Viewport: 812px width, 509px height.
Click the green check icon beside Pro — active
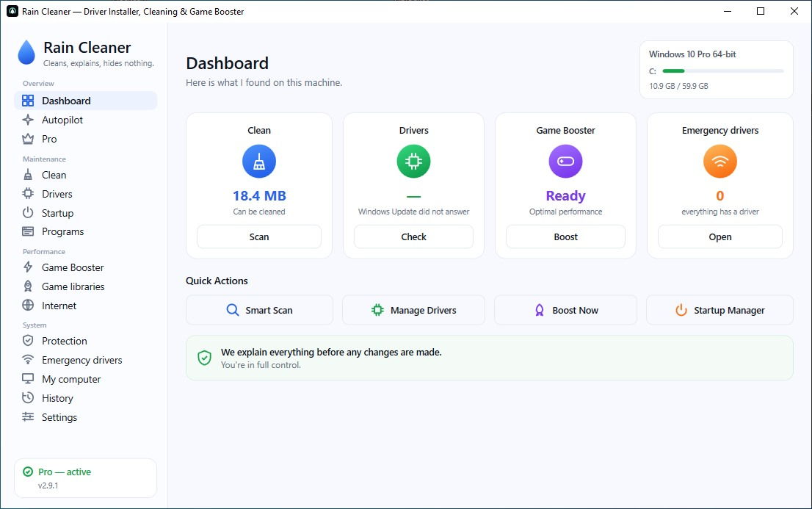coord(28,472)
